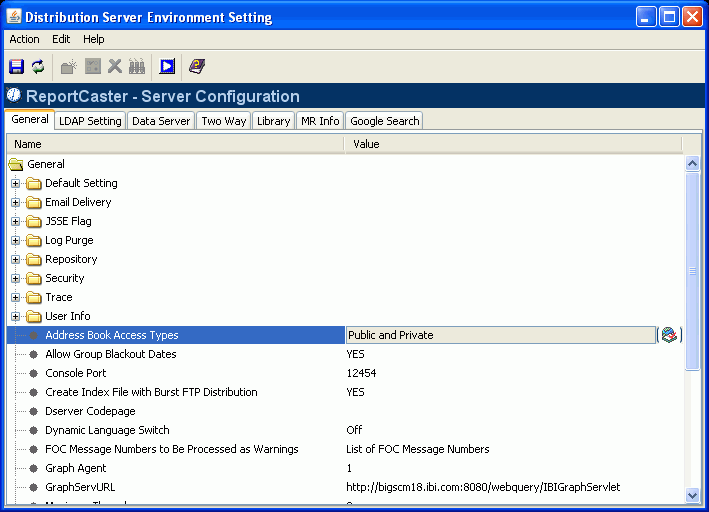Click the edit icon beside Public and Private
This screenshot has height=512, width=709.
[x=669, y=335]
